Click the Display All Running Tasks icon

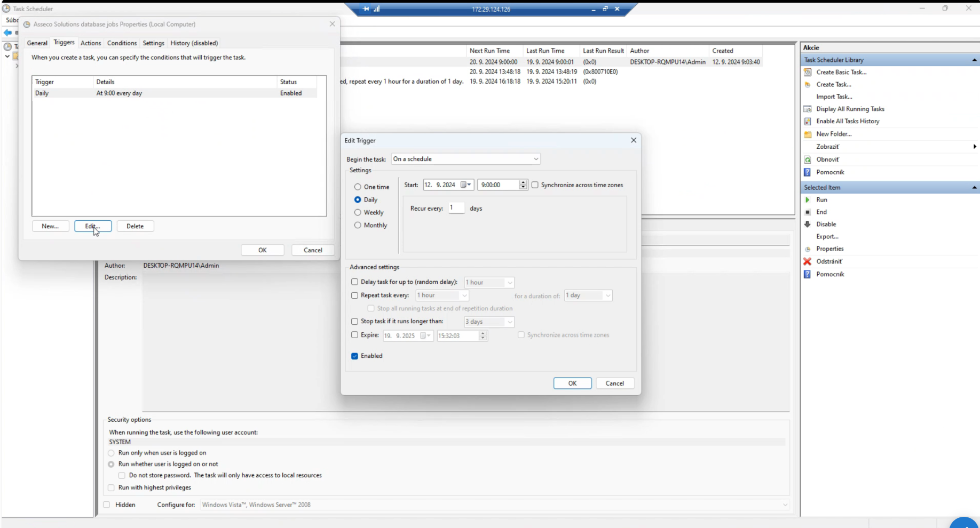pyautogui.click(x=808, y=109)
